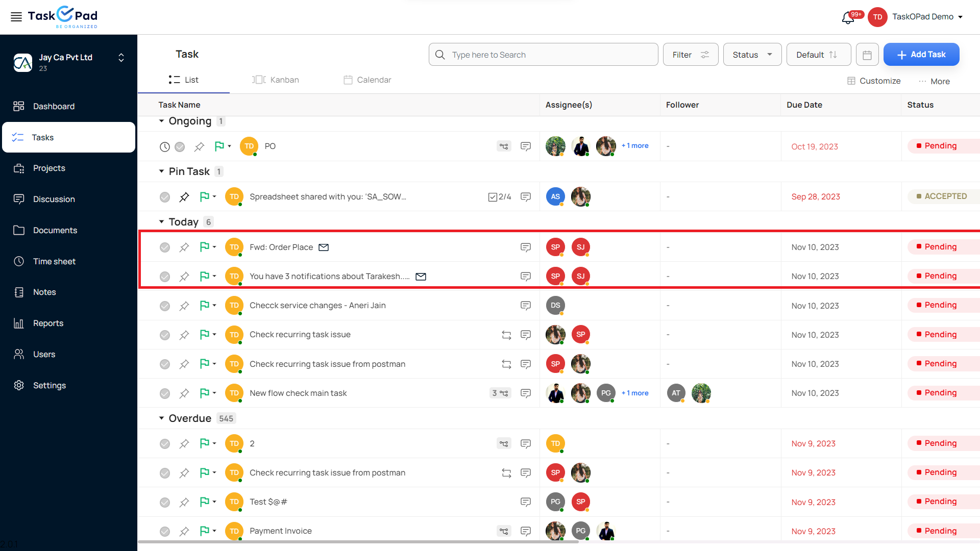Click the calendar icon next to Default

867,55
